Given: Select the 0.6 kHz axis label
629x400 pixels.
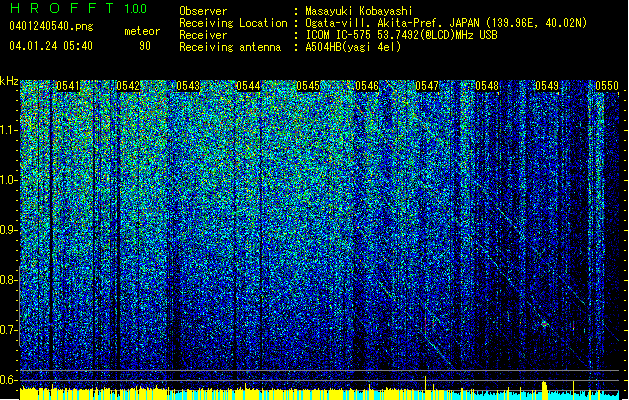Looking at the screenshot, I should pyautogui.click(x=9, y=380).
